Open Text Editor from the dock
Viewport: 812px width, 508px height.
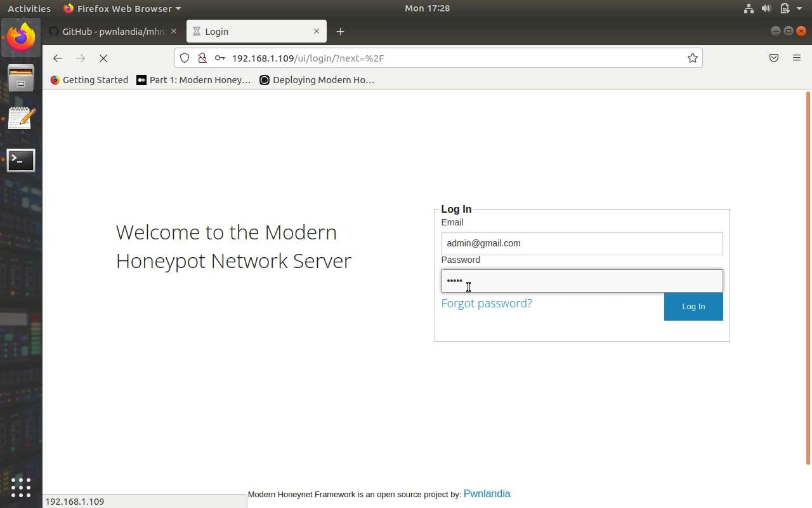tap(21, 119)
